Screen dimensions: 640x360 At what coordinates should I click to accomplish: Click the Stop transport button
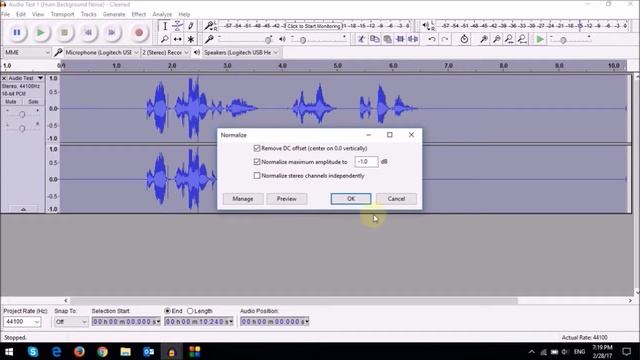coord(64,32)
